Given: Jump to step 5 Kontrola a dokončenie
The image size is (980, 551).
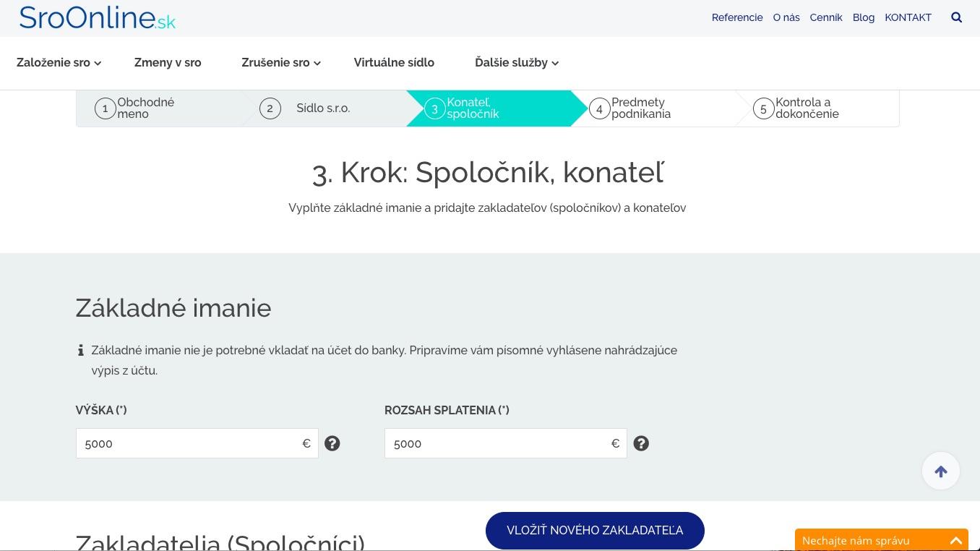Looking at the screenshot, I should 807,108.
